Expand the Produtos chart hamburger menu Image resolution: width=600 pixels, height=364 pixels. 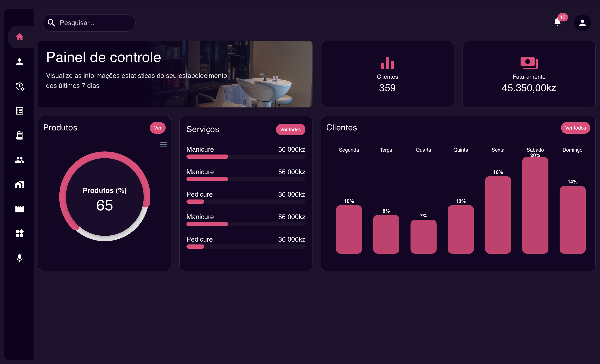[163, 145]
